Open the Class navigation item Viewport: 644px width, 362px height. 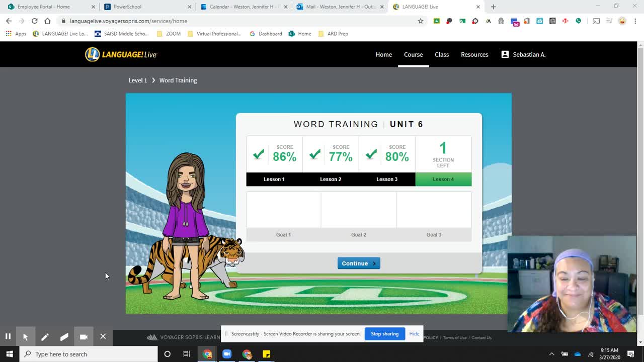pos(442,54)
